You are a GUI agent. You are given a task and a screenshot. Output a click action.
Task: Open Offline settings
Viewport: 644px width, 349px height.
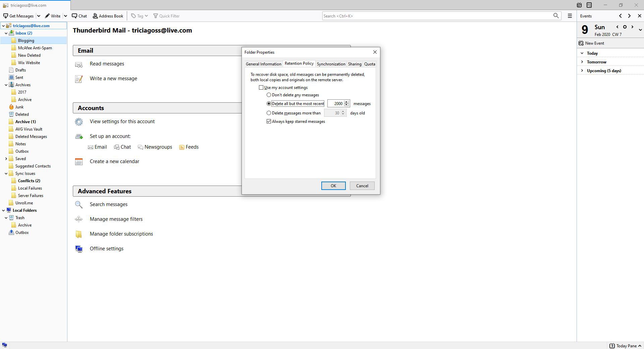[106, 249]
